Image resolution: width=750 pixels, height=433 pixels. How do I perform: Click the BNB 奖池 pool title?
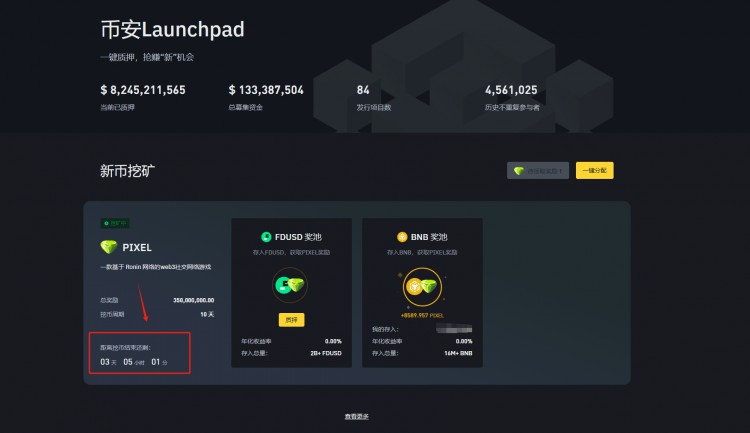click(429, 237)
